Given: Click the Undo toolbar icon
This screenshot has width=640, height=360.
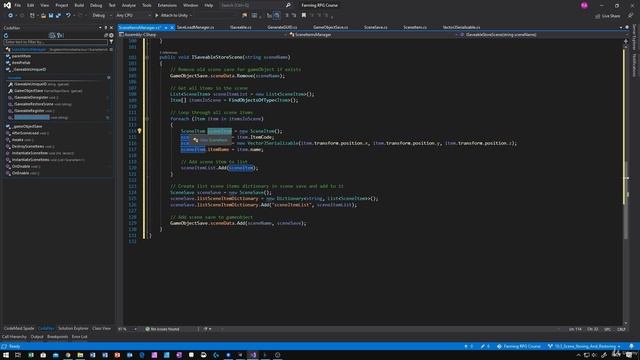Looking at the screenshot, I should [68, 16].
